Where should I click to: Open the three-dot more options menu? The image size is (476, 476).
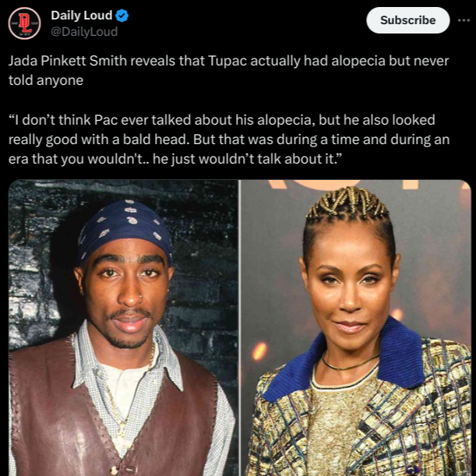tap(464, 20)
